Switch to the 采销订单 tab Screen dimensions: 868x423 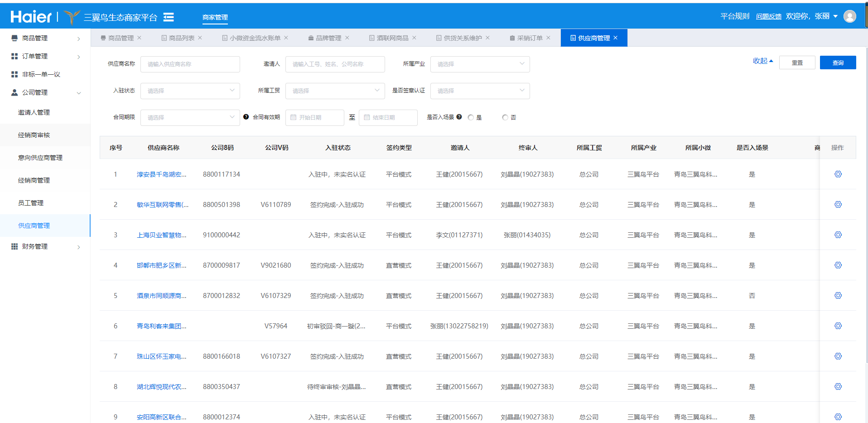[530, 38]
